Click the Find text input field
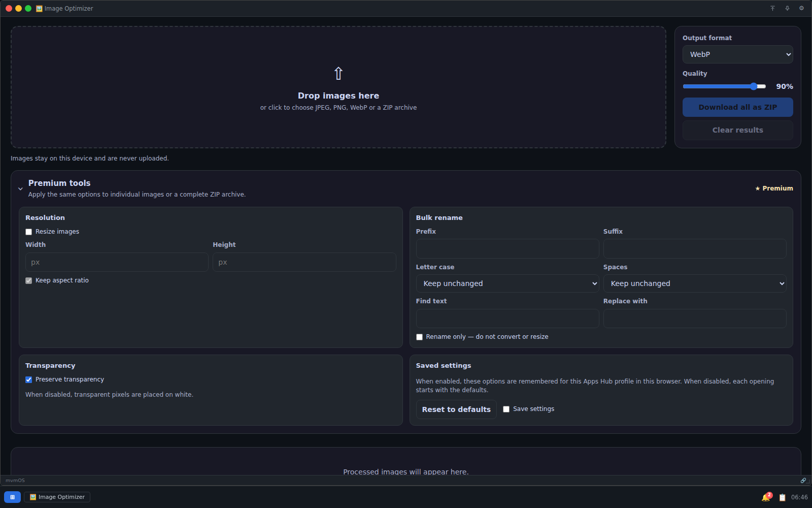This screenshot has width=812, height=508. tap(507, 319)
